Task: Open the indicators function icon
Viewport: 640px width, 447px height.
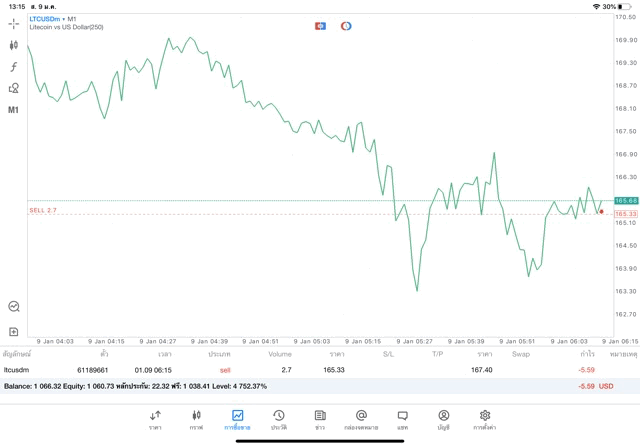Action: pyautogui.click(x=14, y=66)
